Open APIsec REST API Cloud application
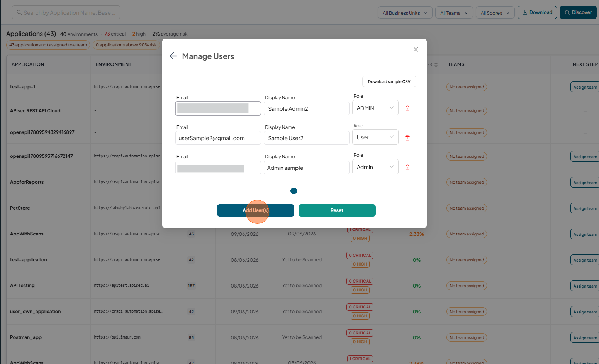This screenshot has width=599, height=364. tap(35, 111)
